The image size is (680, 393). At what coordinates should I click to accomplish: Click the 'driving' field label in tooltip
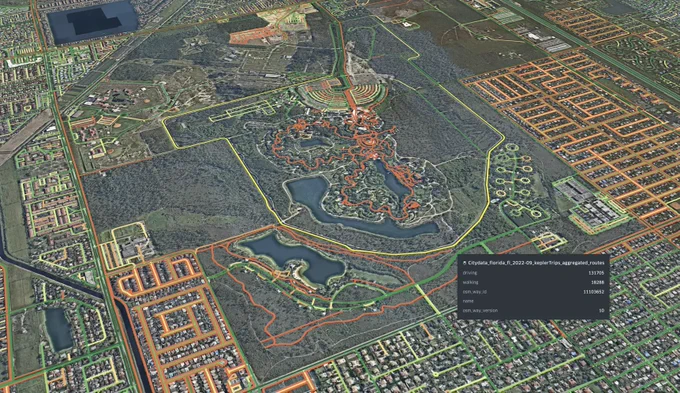(470, 273)
